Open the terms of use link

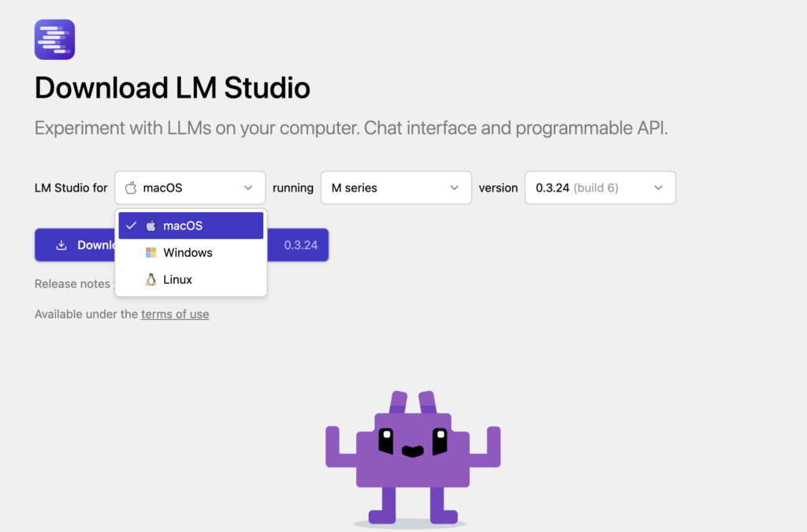coord(175,314)
